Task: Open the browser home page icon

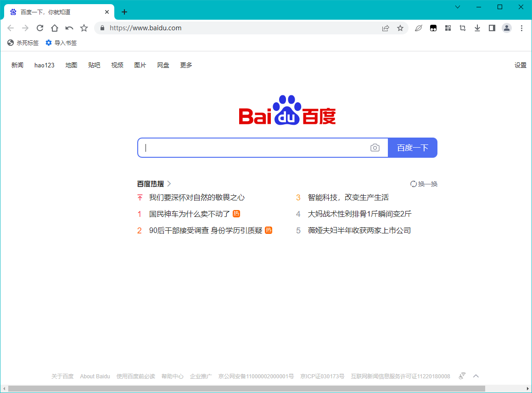Action: tap(55, 28)
